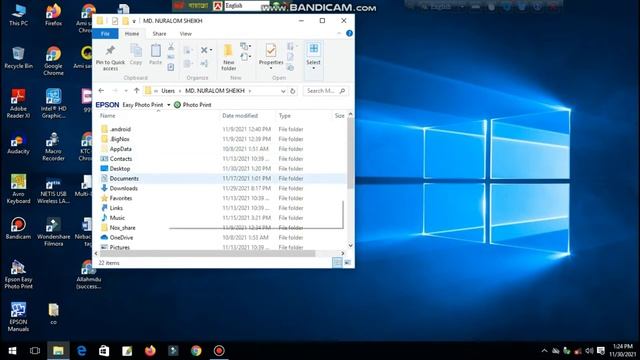Click the Copy button in Clipboard group
This screenshot has height=360, width=640.
point(136,54)
